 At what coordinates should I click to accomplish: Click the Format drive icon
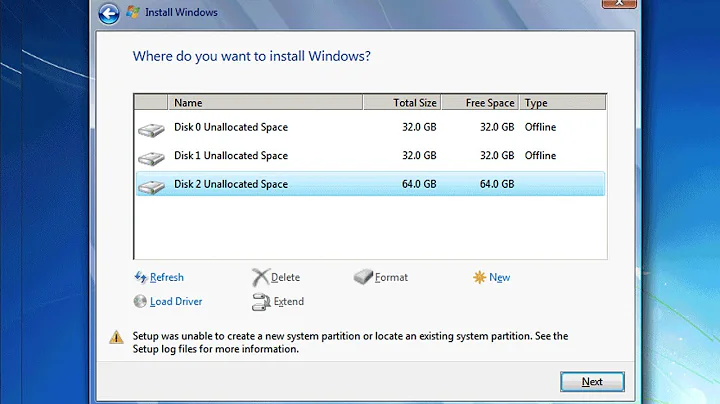pyautogui.click(x=363, y=277)
